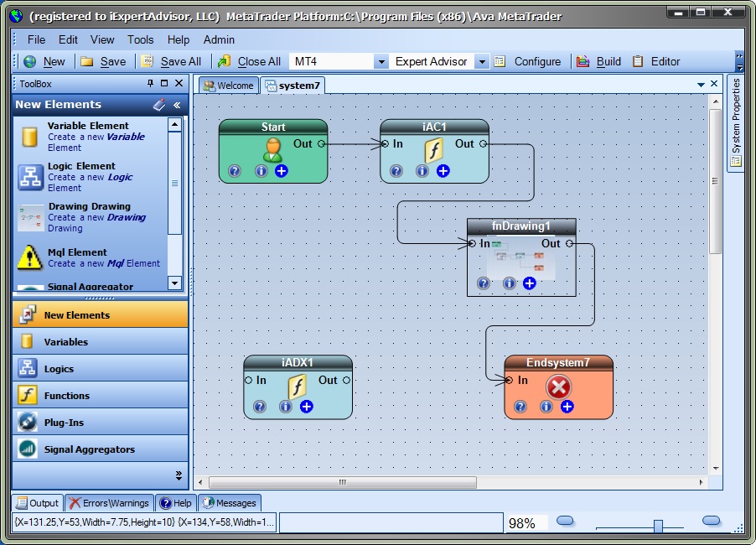Click the plus icon on iADX1 node
The height and width of the screenshot is (545, 756).
306,407
